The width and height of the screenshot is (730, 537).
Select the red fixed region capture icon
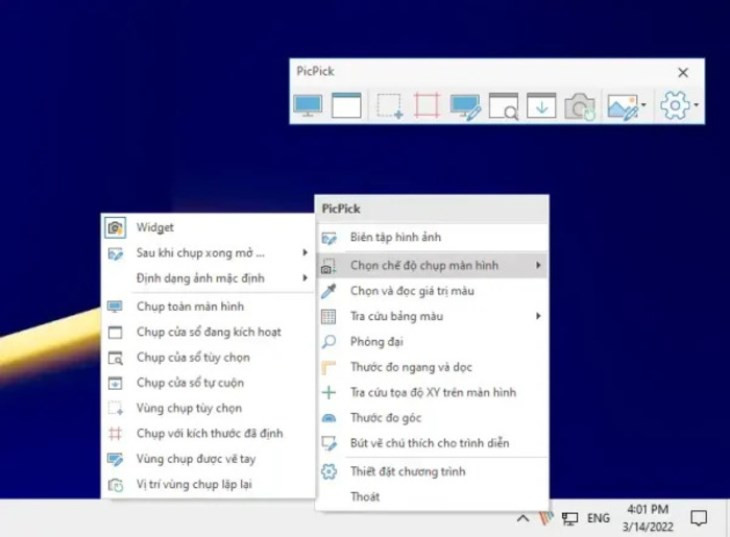click(427, 105)
